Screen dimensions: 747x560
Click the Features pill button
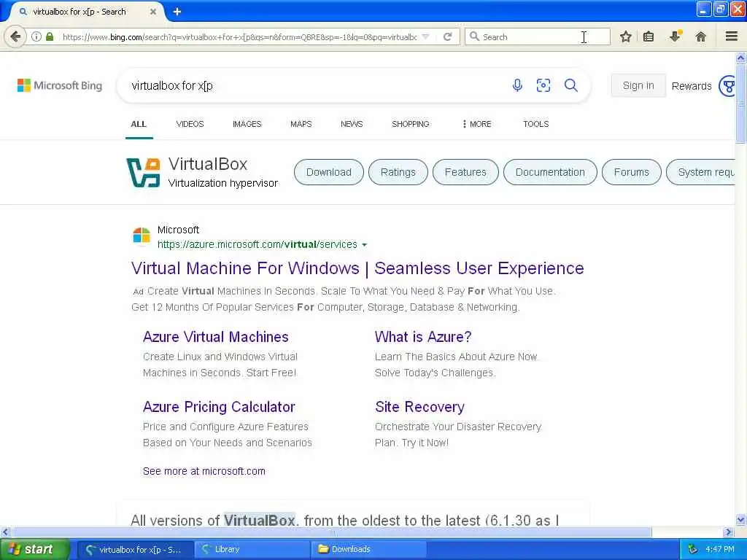(465, 172)
